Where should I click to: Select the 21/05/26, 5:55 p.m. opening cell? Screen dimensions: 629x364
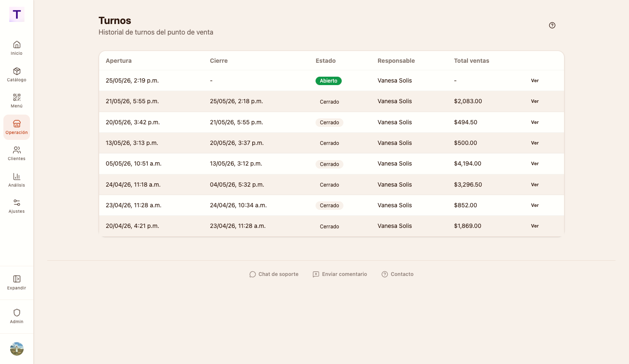click(x=132, y=101)
